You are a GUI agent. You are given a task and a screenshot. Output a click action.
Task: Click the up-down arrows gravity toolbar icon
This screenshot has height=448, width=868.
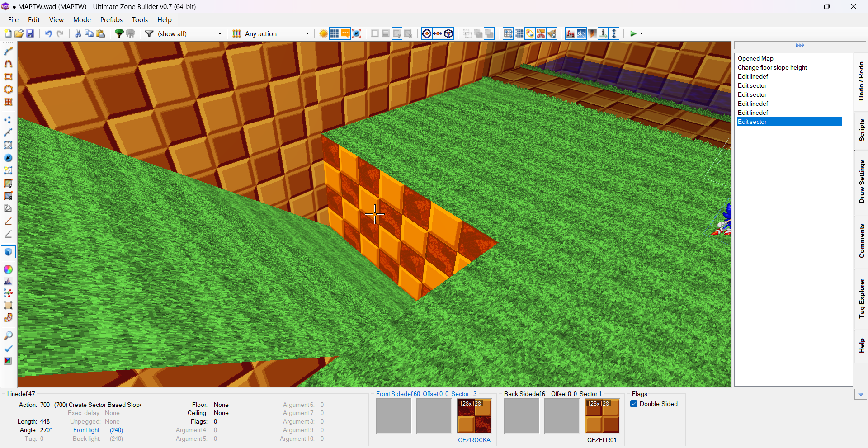614,33
